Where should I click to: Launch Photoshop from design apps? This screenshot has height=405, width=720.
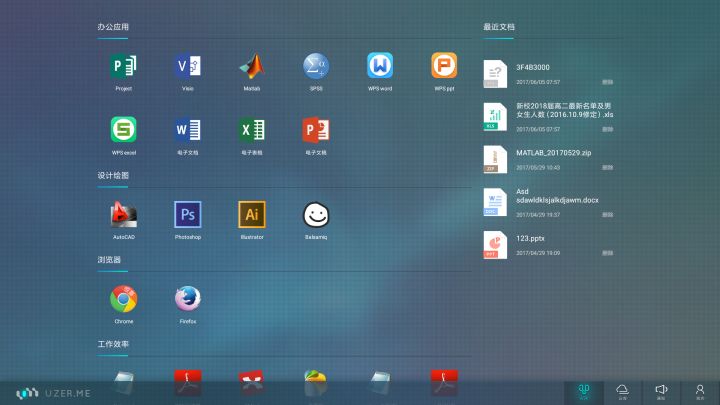click(187, 214)
